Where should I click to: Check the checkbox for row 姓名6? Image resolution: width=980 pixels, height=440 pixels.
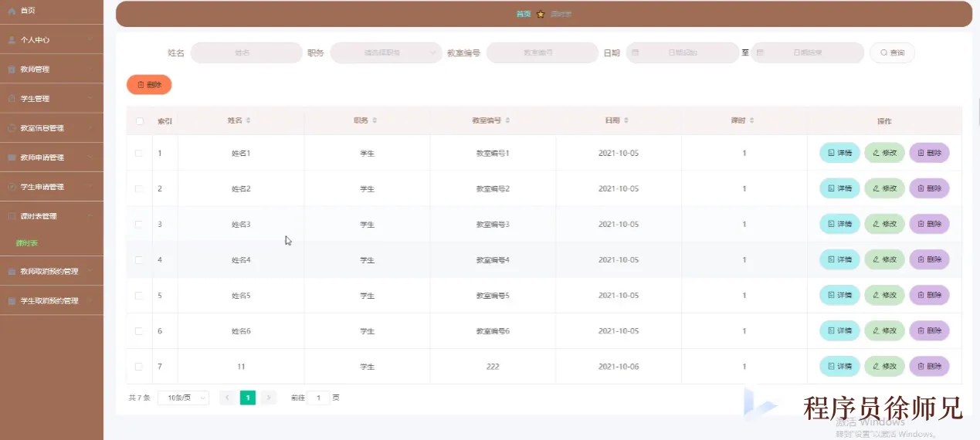pos(139,330)
